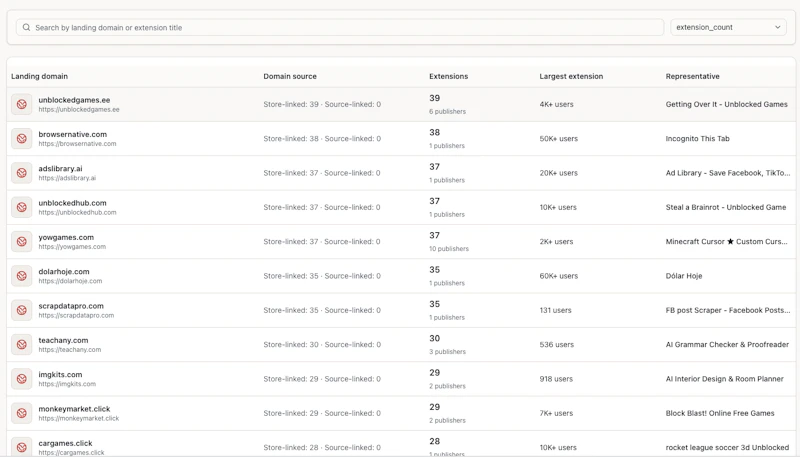This screenshot has width=800, height=457.
Task: Click '6 publishers' under extension count 39
Action: [447, 112]
